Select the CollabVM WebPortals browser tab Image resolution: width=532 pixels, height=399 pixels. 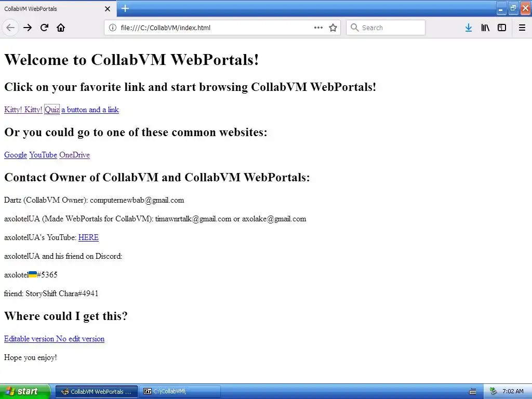coord(58,9)
